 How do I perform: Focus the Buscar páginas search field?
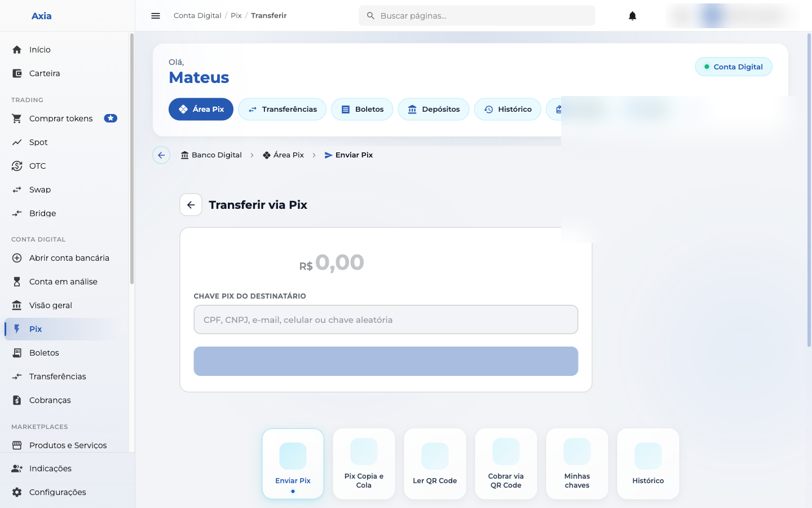coord(477,16)
